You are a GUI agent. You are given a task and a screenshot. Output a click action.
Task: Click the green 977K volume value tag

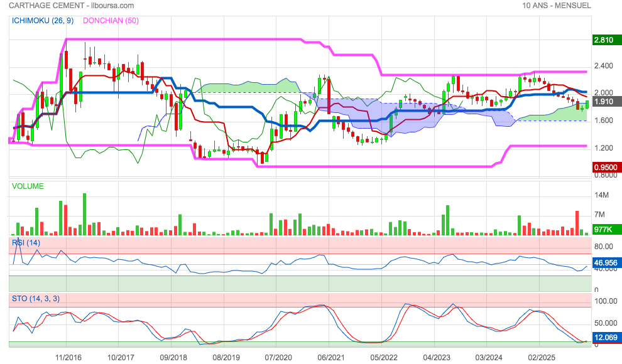pyautogui.click(x=607, y=229)
